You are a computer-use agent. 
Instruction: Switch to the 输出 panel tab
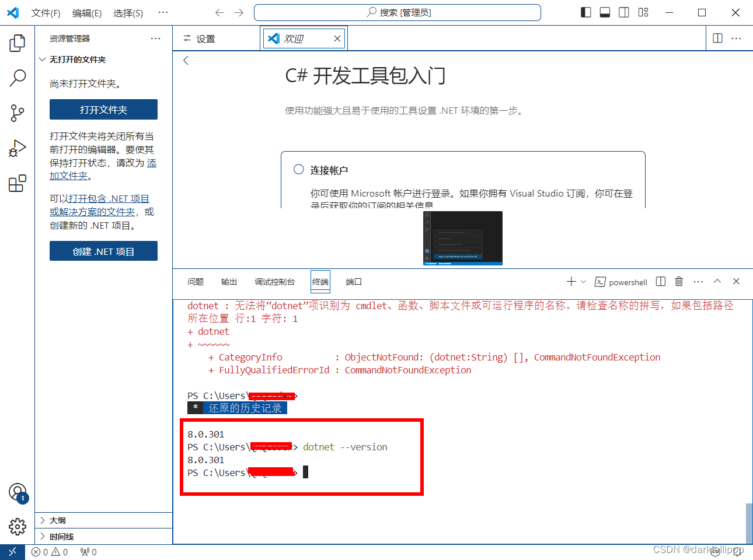click(x=229, y=282)
